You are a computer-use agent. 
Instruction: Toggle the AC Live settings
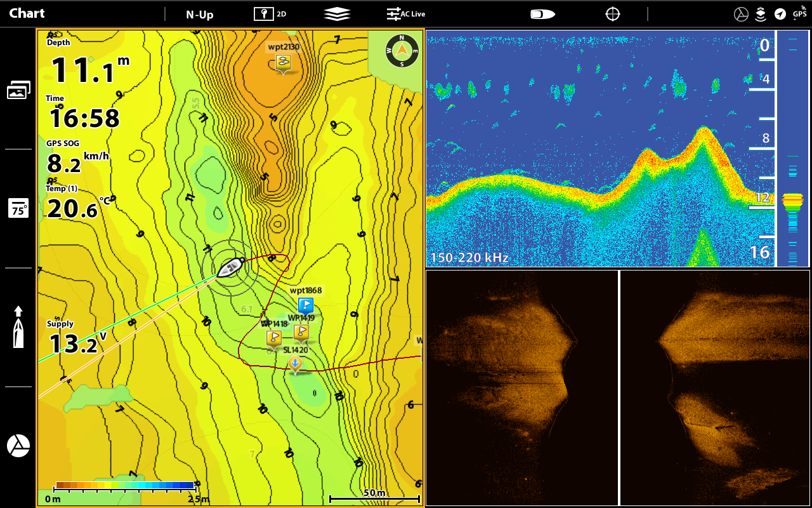(406, 14)
